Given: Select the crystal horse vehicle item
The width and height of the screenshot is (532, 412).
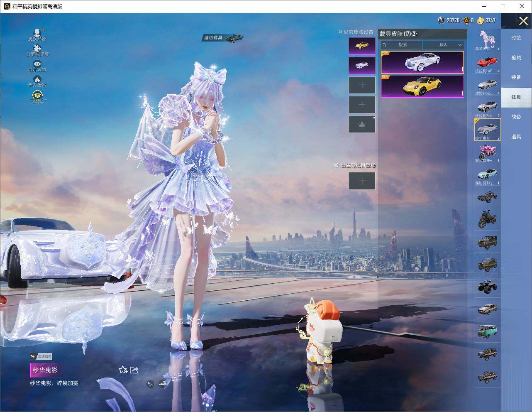Looking at the screenshot, I should (487, 40).
